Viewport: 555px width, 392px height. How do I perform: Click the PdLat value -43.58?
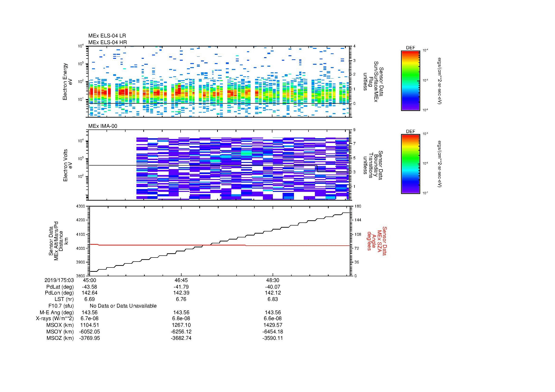coord(89,287)
